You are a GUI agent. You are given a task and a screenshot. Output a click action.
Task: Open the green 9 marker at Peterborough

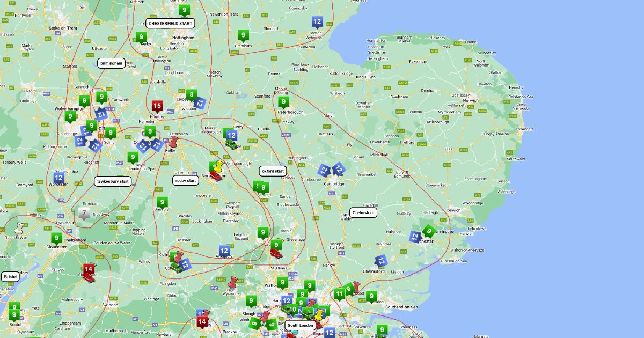(x=283, y=103)
